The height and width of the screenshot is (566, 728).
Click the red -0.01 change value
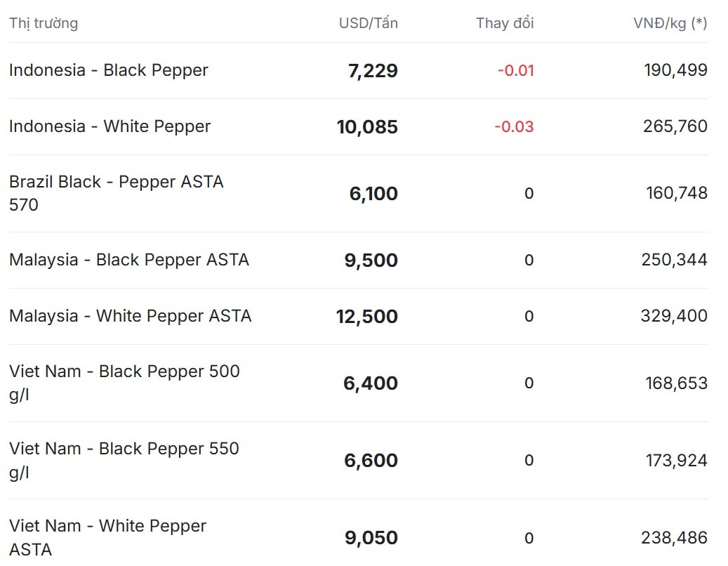(x=515, y=70)
